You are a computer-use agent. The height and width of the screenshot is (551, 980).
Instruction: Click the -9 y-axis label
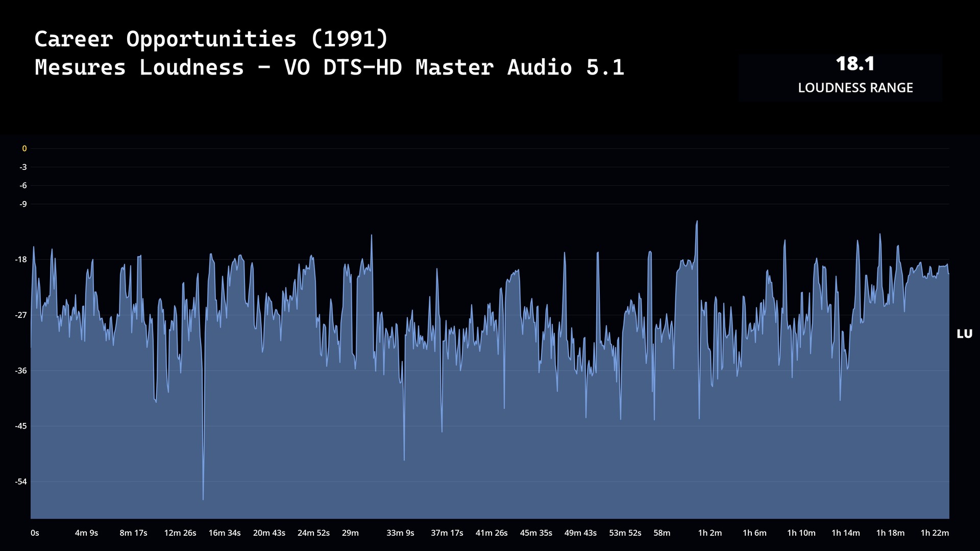(23, 204)
